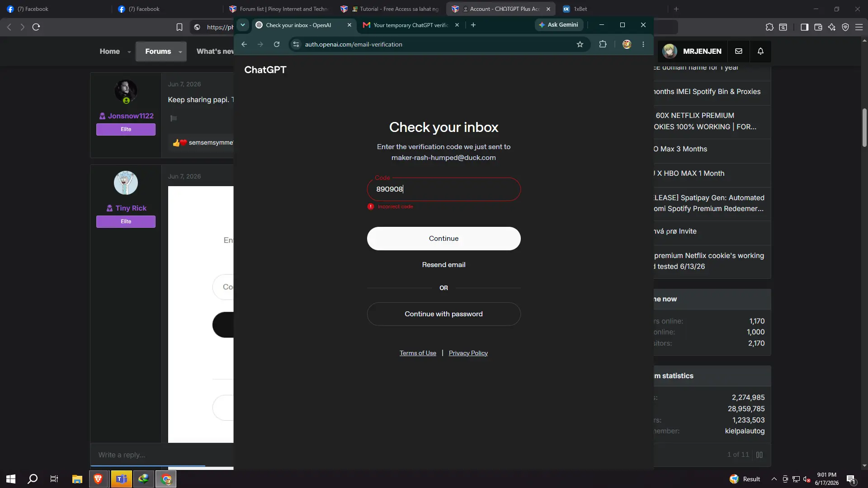Viewport: 868px width, 488px height.
Task: Click the Chrome reload page icon
Action: pyautogui.click(x=277, y=44)
